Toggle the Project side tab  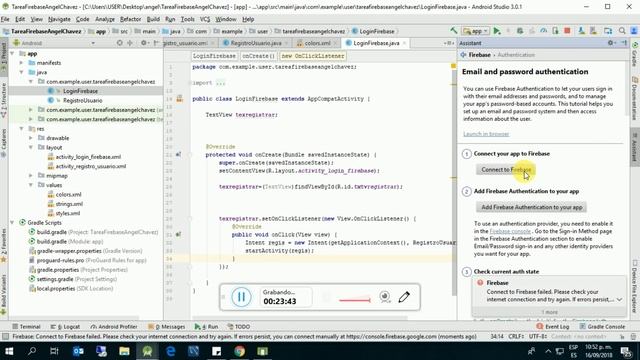coord(4,57)
